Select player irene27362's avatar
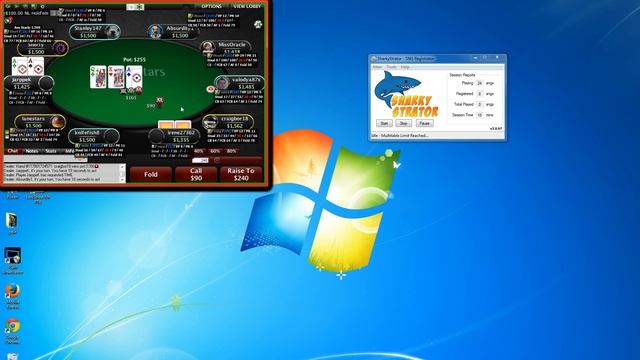640x360 pixels. point(156,136)
